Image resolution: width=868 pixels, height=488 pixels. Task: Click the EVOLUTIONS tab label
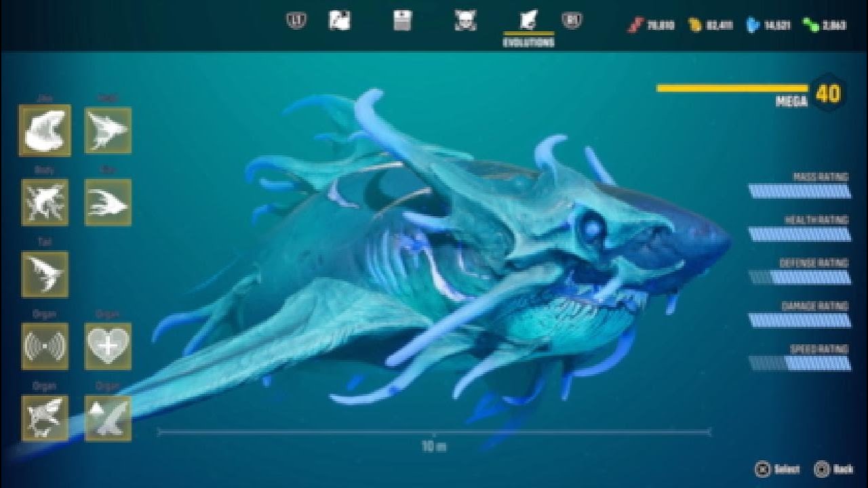[x=529, y=42]
